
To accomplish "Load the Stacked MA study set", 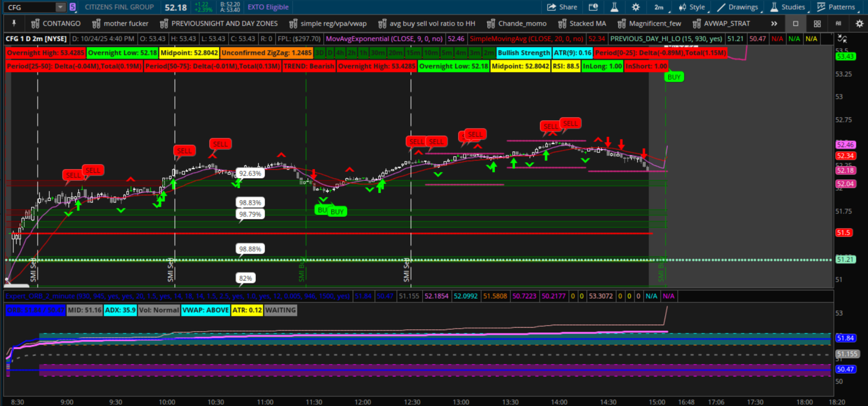I will click(x=582, y=24).
